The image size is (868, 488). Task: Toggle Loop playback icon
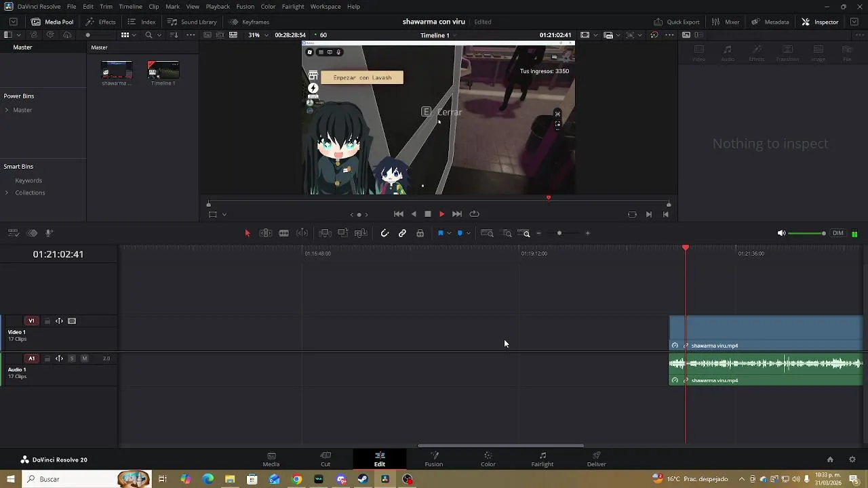(x=474, y=214)
